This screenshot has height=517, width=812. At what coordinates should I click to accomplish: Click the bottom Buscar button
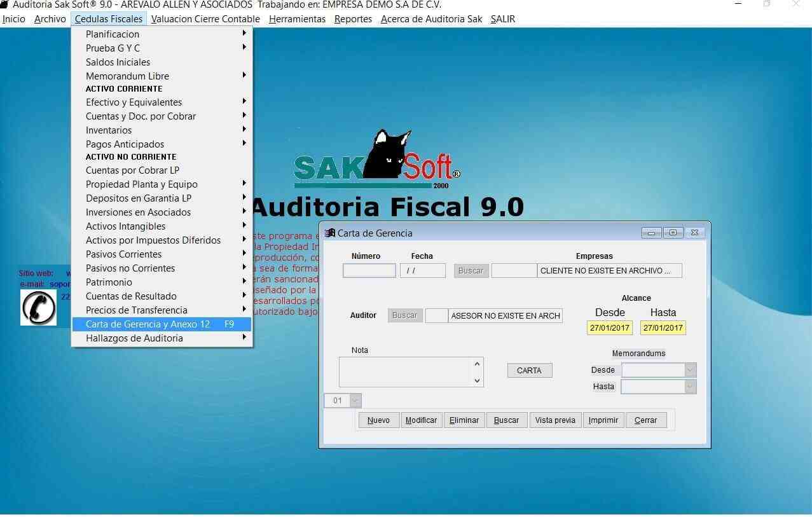507,420
